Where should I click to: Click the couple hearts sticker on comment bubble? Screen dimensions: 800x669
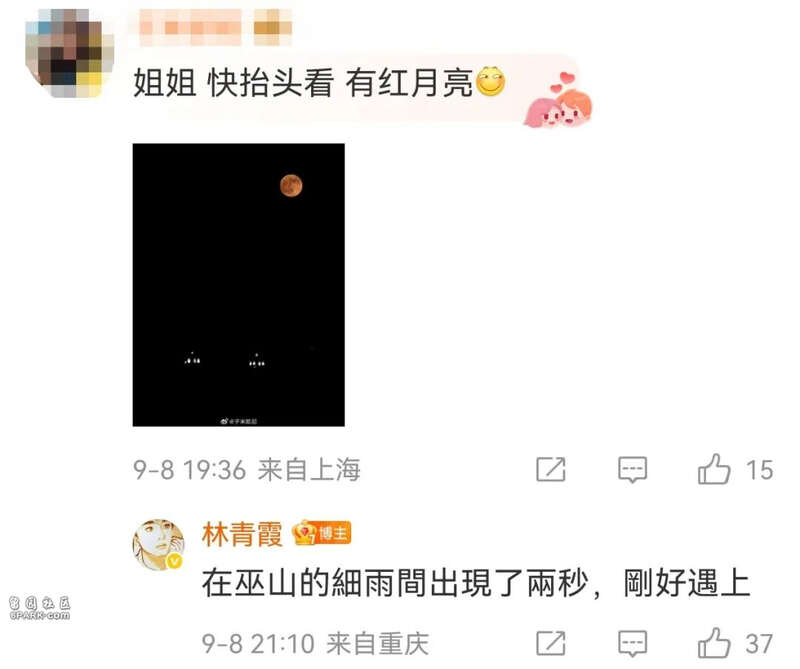point(558,100)
